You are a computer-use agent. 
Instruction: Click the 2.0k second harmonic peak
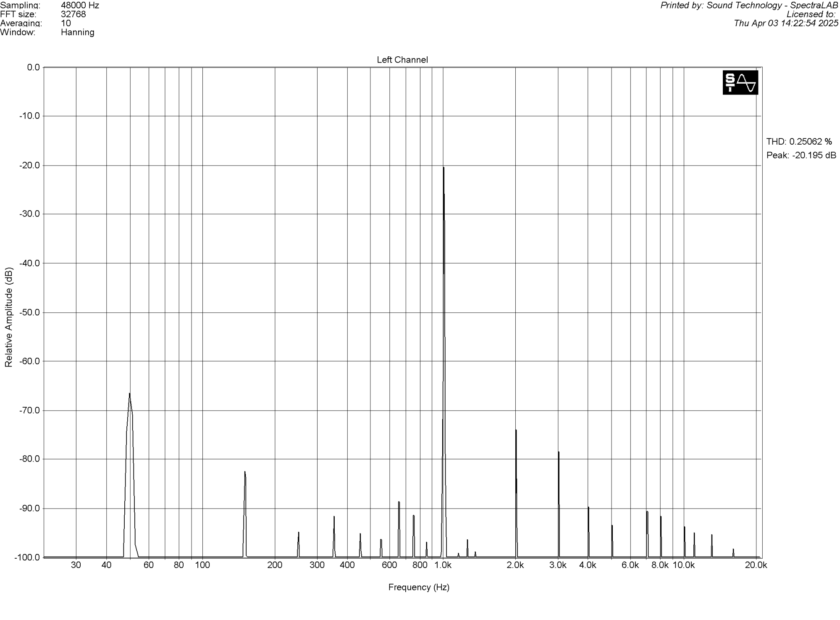click(516, 431)
